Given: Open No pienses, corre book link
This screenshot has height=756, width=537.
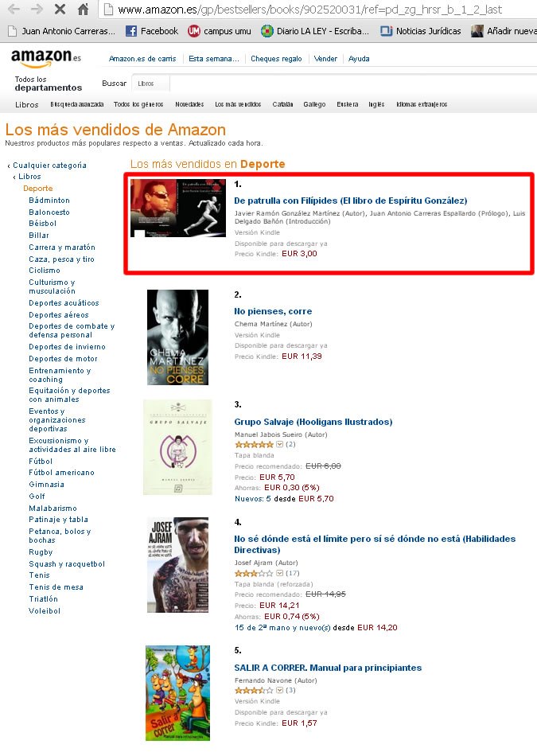Looking at the screenshot, I should 273,311.
